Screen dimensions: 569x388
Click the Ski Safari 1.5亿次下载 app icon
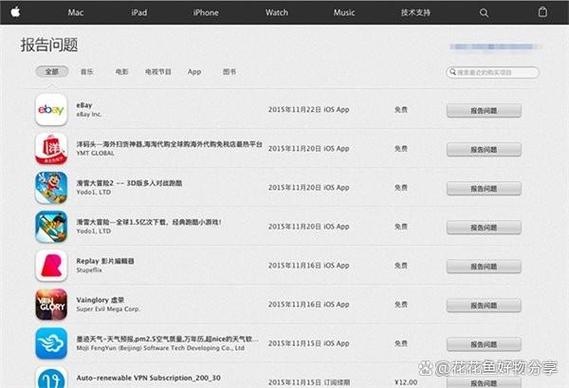[51, 226]
